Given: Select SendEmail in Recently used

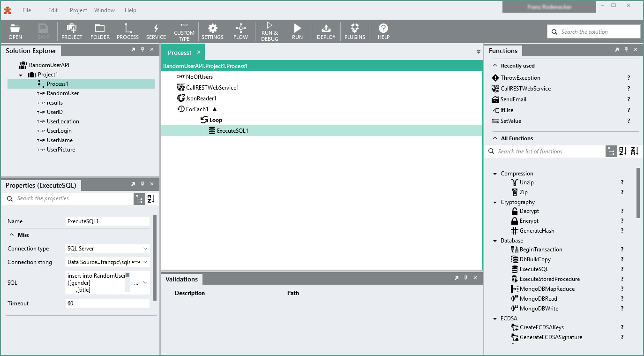Looking at the screenshot, I should [513, 99].
